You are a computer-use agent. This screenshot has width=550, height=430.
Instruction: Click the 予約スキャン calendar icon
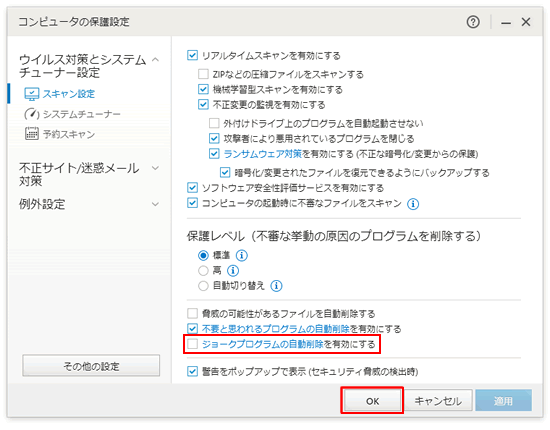point(31,134)
